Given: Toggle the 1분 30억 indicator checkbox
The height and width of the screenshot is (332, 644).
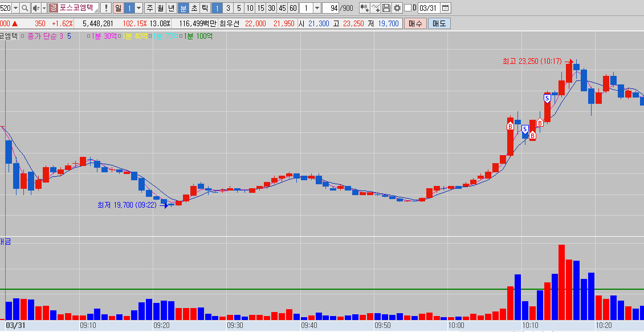Looking at the screenshot, I should pyautogui.click(x=89, y=36).
